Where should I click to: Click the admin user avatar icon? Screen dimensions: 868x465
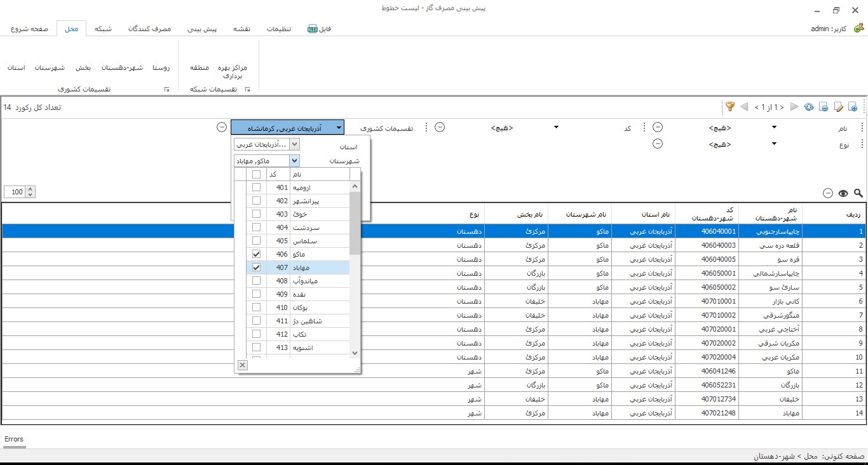click(858, 28)
